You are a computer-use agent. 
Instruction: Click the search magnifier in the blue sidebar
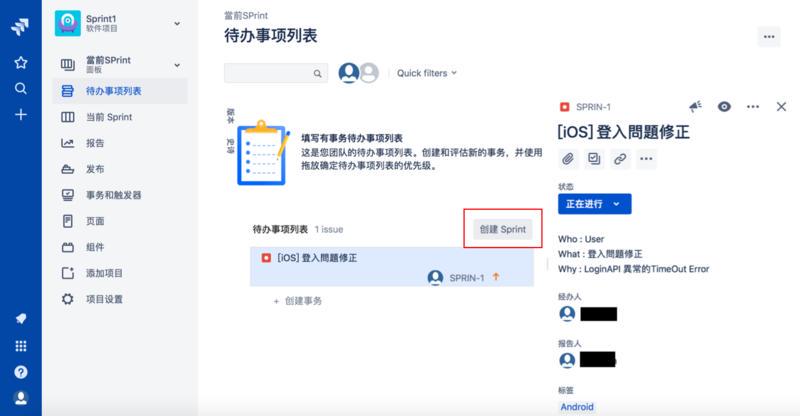tap(20, 88)
